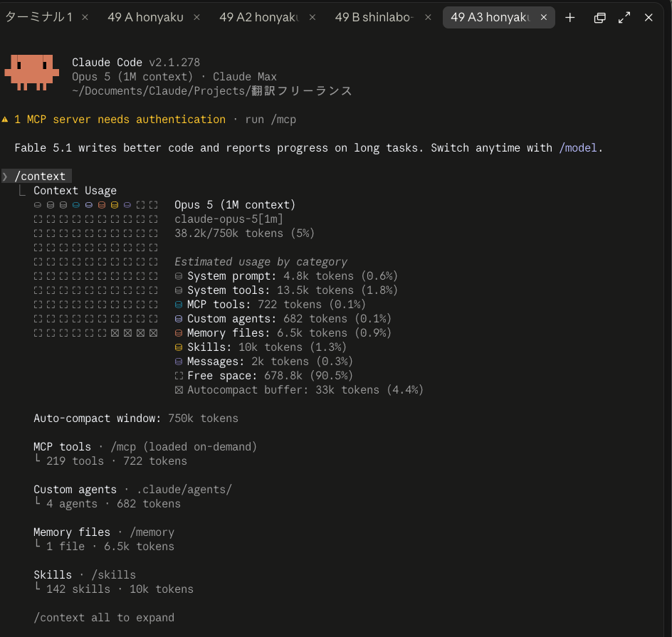Click "Estimated usage by category" label
The image size is (672, 637).
click(261, 262)
